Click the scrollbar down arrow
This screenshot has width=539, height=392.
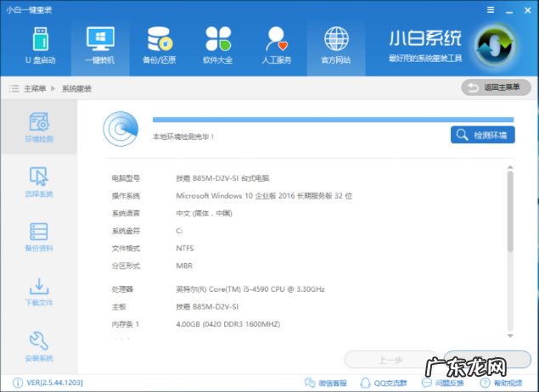coord(510,336)
